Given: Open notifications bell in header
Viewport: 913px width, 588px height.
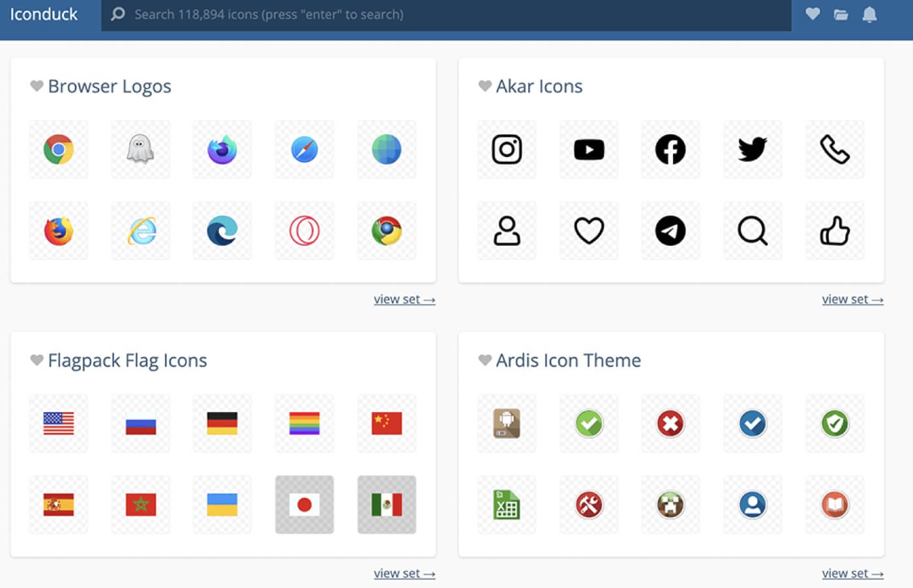Looking at the screenshot, I should [x=869, y=14].
